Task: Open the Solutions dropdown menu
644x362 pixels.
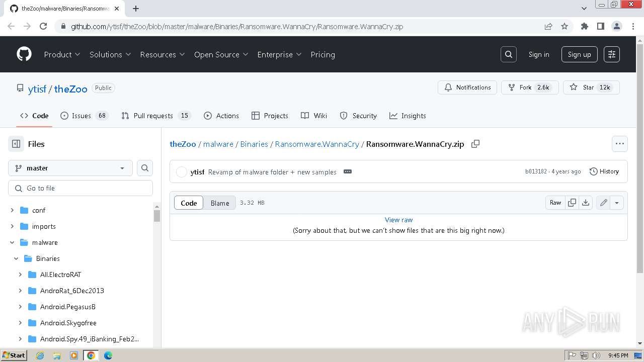Action: [x=110, y=54]
